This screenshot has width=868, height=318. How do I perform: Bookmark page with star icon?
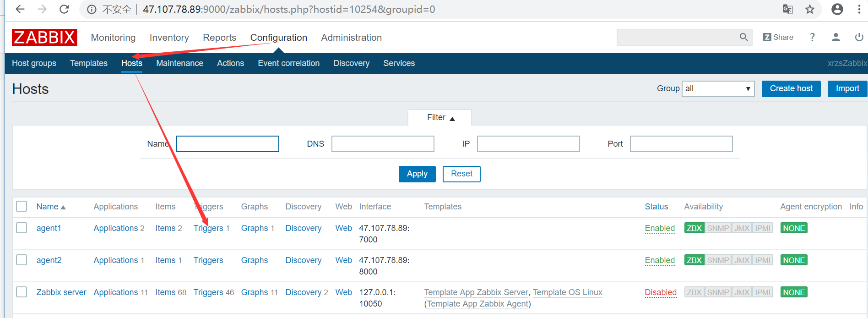tap(810, 9)
